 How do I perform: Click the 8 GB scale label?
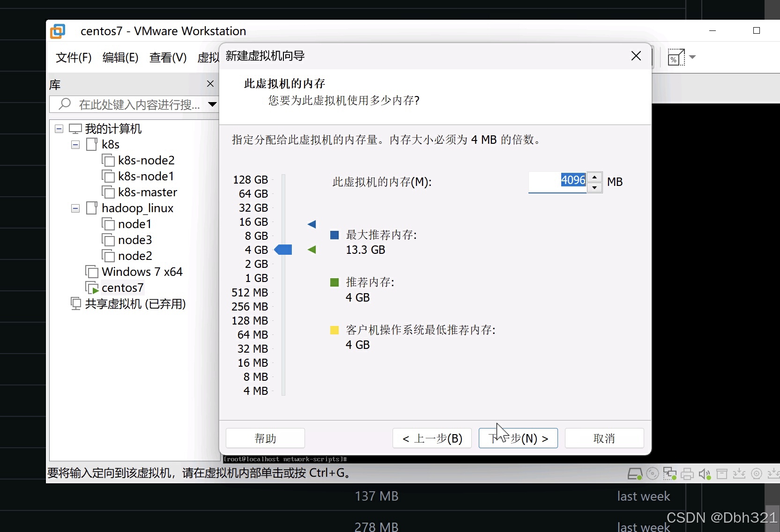pyautogui.click(x=256, y=236)
